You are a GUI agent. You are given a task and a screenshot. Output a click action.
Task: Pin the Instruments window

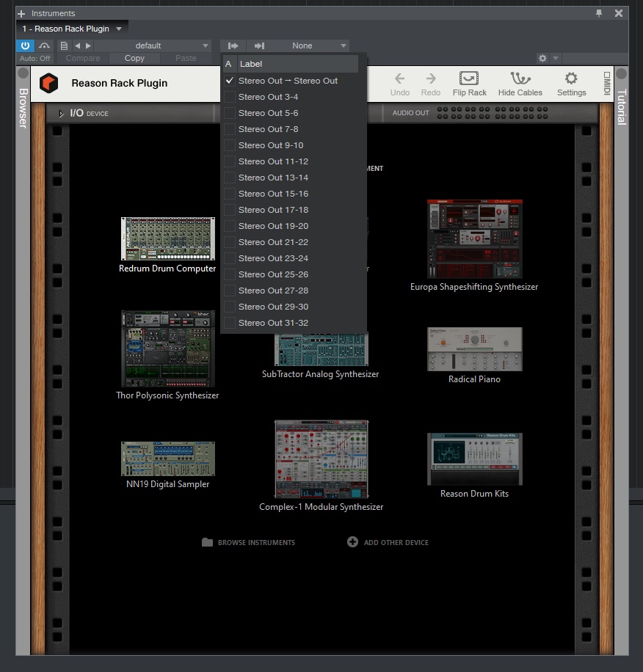[x=599, y=13]
